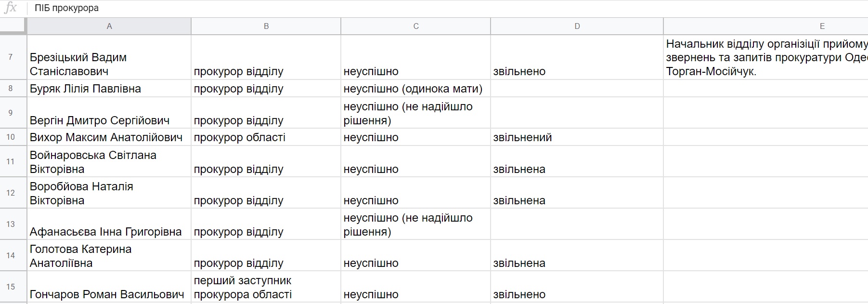The height and width of the screenshot is (304, 868).
Task: Click cell with 'Буряк Лілія Павлівна'
Action: click(109, 89)
